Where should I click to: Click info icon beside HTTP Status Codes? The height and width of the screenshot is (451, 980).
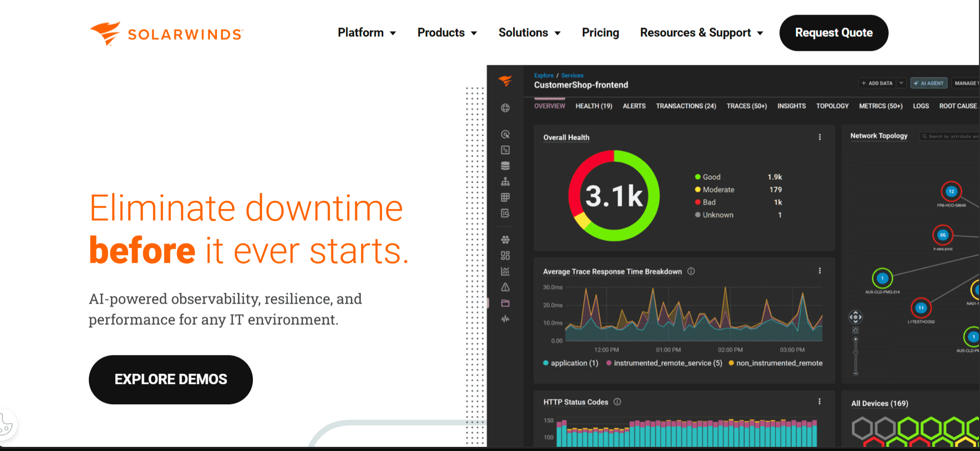[x=617, y=402]
